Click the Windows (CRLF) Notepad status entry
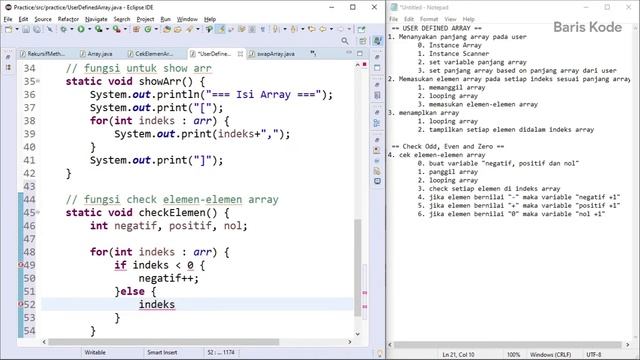Screen dimensions: 640x360 550,354
